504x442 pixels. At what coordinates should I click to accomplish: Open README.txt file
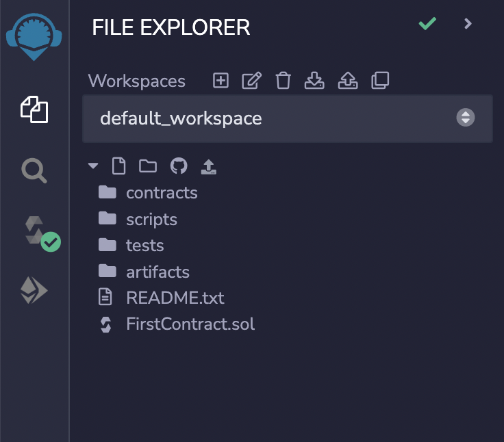(x=161, y=298)
